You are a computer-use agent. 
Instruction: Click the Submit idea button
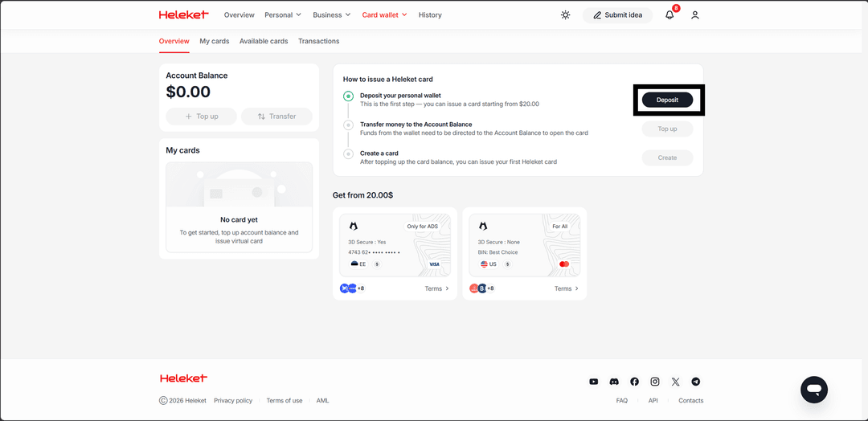click(x=617, y=15)
